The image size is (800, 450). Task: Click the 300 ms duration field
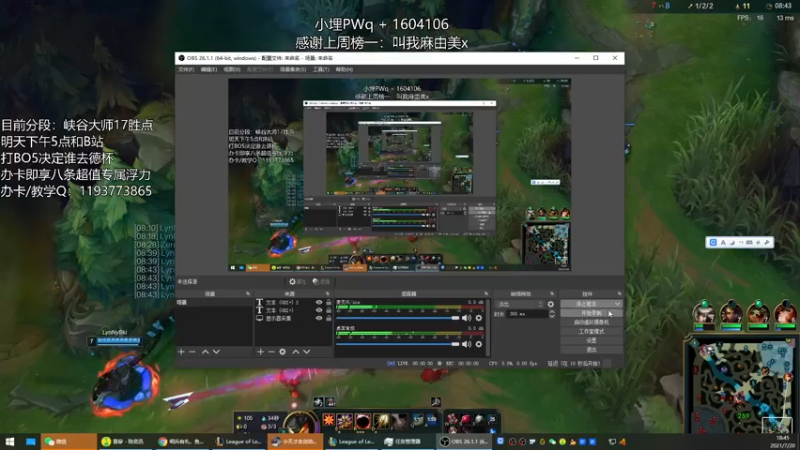(528, 314)
